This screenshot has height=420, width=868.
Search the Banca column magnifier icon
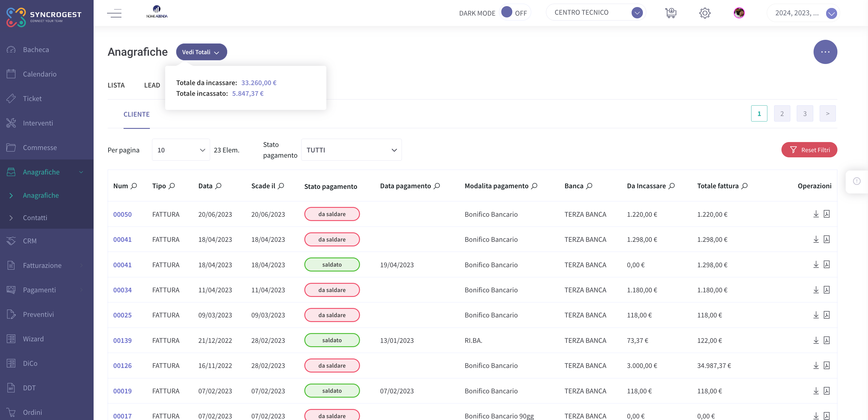tap(589, 186)
